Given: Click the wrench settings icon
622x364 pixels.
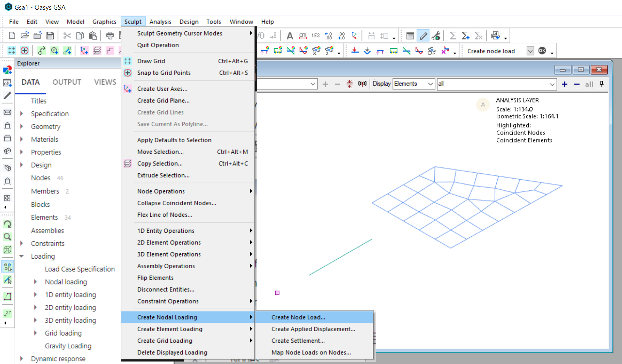Looking at the screenshot, I should click(x=436, y=36).
